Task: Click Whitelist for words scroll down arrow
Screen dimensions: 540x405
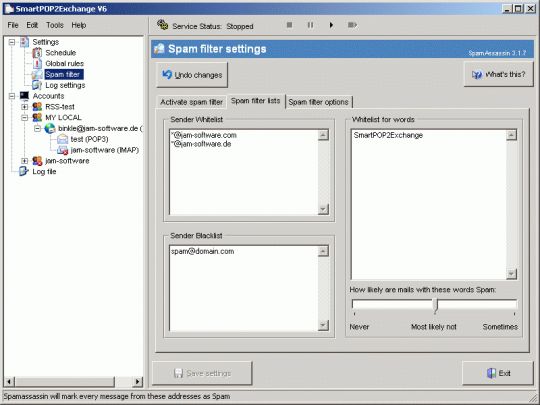Action: tap(511, 274)
